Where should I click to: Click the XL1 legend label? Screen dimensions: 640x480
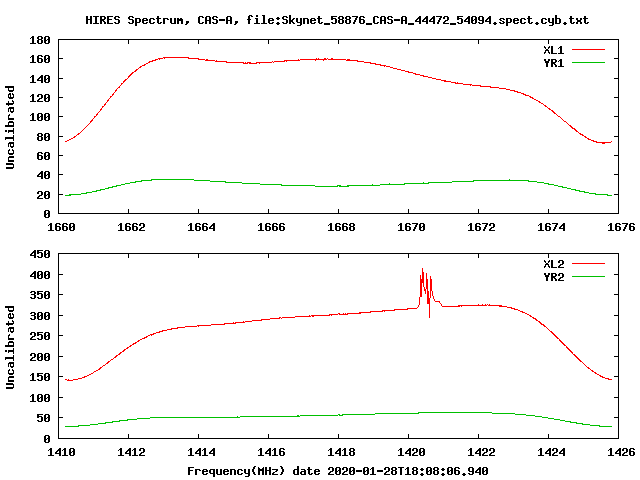(553, 50)
